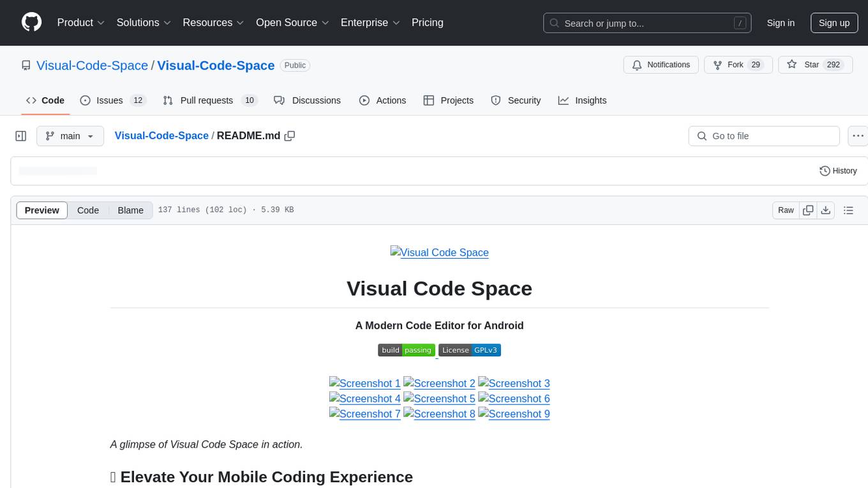Open Screenshot 2

click(x=440, y=383)
